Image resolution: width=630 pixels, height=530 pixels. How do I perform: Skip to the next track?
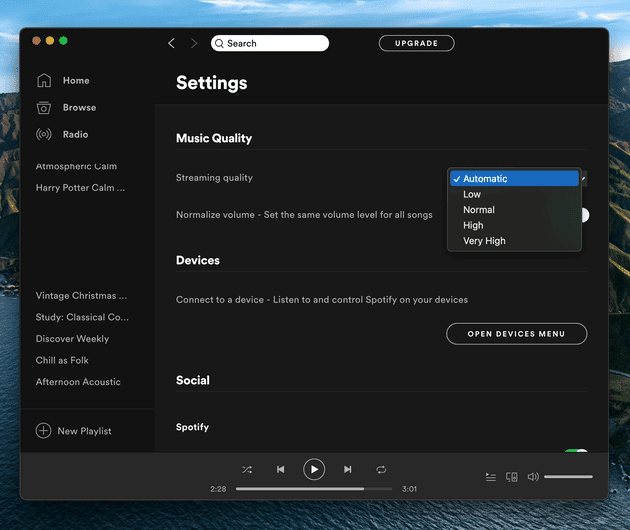[348, 469]
